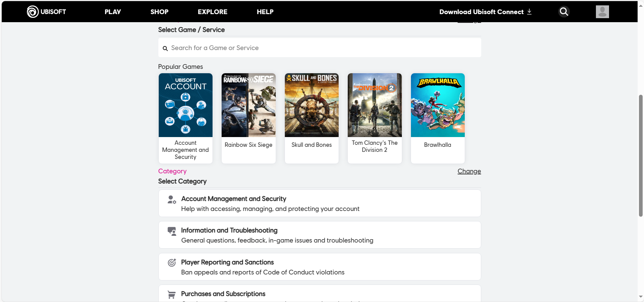
Task: Click 'Tom Clancy's The Division 2' label
Action: pyautogui.click(x=375, y=146)
